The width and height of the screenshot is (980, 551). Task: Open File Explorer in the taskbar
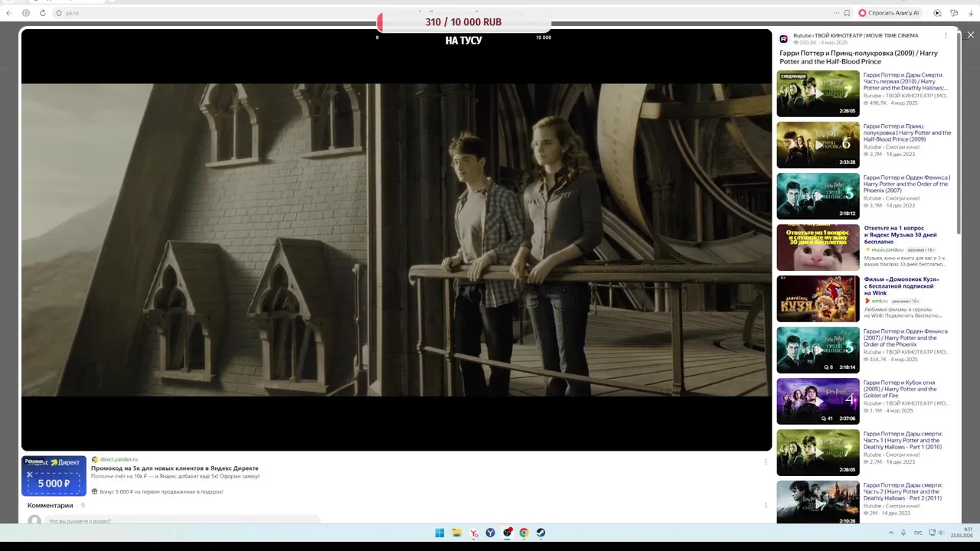point(456,533)
